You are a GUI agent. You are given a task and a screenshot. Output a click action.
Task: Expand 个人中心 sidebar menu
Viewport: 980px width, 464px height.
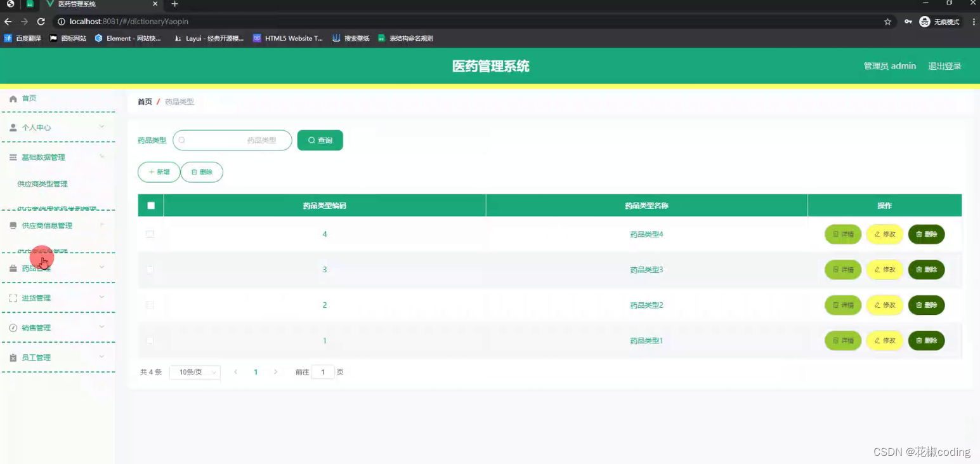(58, 128)
